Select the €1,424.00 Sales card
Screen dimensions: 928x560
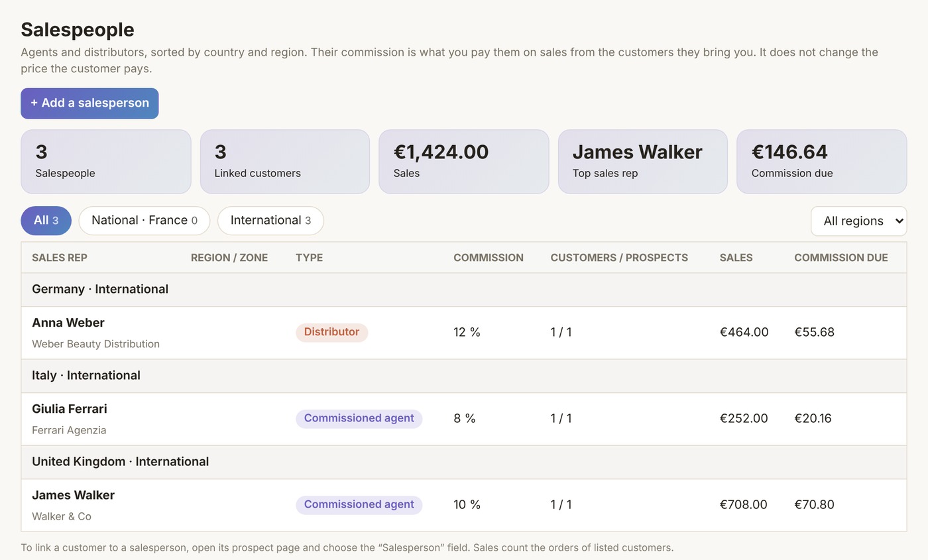point(464,162)
